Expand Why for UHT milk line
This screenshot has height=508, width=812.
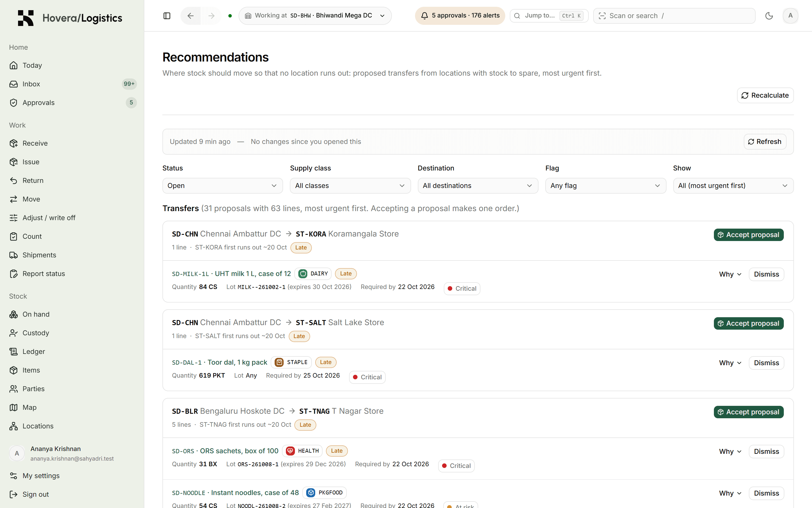coord(730,274)
